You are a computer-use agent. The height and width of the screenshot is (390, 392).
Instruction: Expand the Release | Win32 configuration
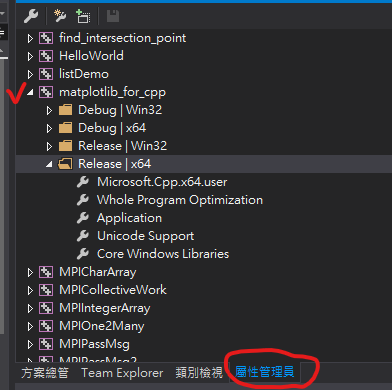(x=49, y=147)
